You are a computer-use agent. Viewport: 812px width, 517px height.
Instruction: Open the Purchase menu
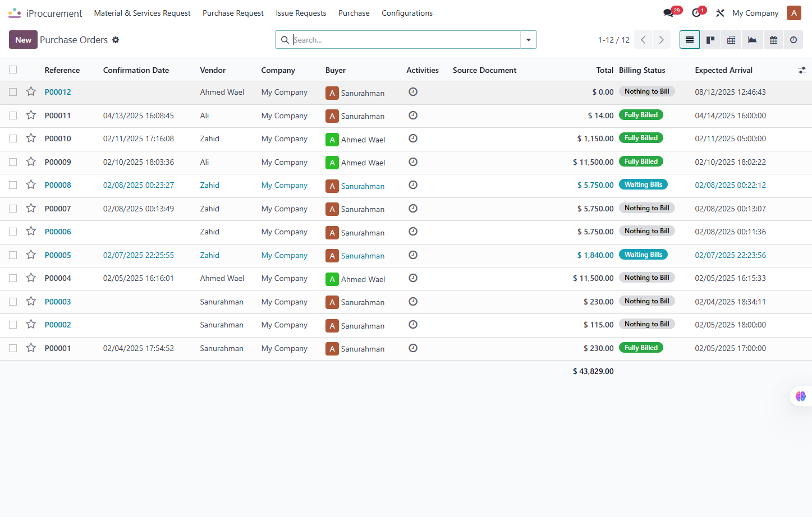[354, 13]
